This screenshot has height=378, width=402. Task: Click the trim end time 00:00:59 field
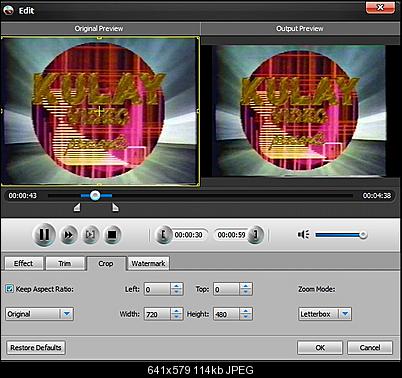tap(231, 235)
